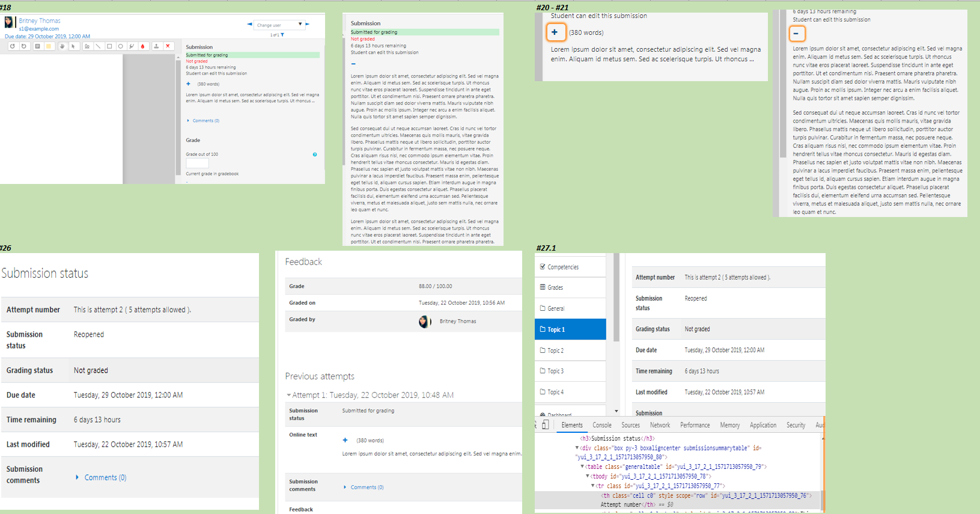The image size is (980, 514).
Task: Select the freehand pen tool
Action: pos(88,46)
